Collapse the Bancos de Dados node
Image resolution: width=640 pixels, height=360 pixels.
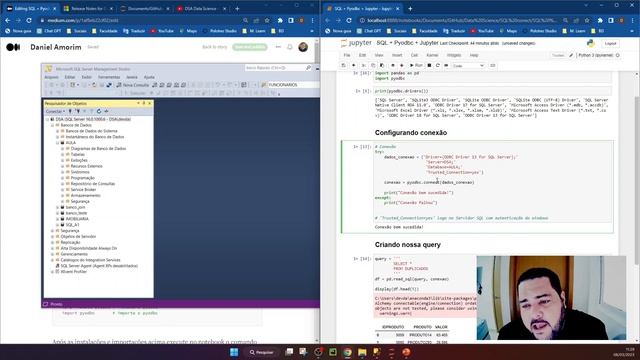[53, 125]
